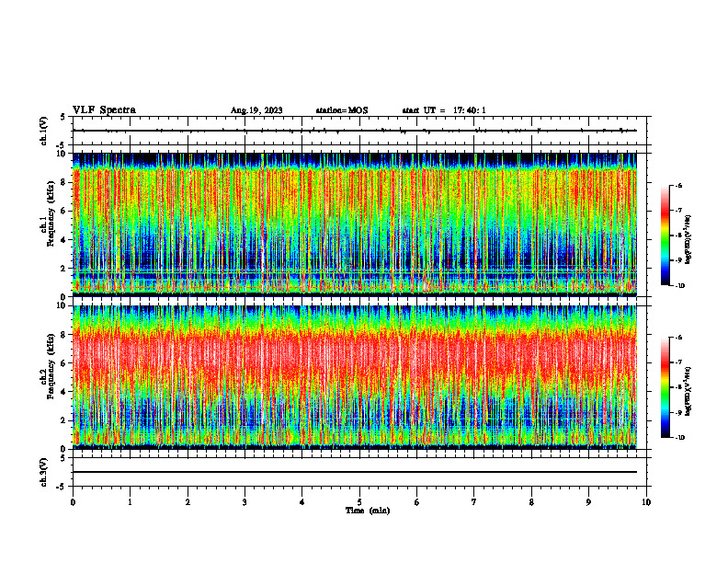Click the "ch.3(V)" waveform axis label

coord(44,472)
